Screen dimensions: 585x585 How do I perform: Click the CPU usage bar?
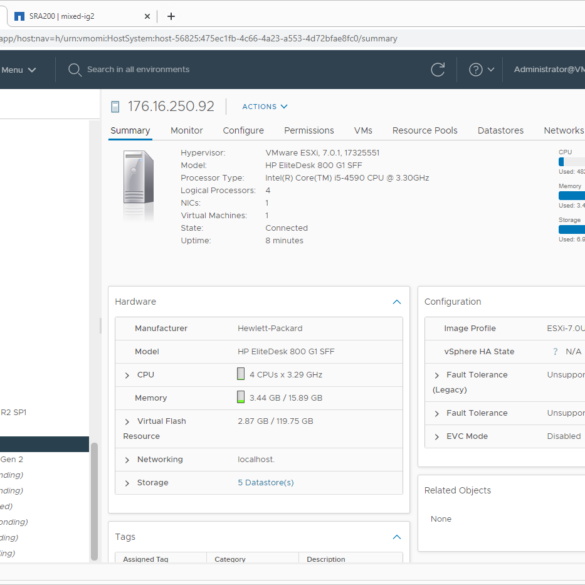click(x=572, y=162)
